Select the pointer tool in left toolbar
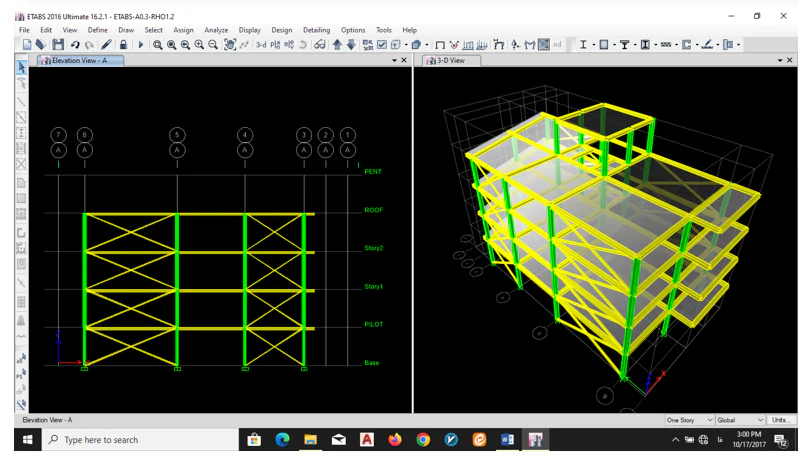Viewport: 806px width, 456px height. click(x=22, y=68)
